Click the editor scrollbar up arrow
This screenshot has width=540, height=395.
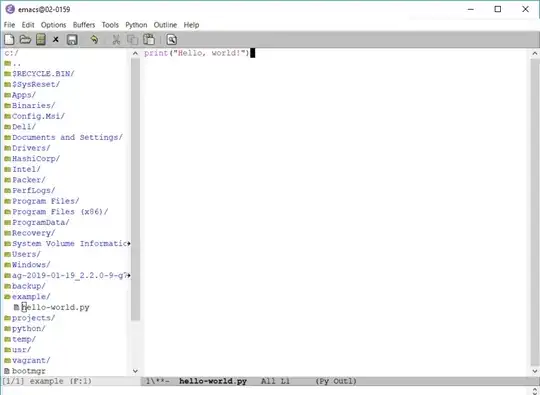(535, 53)
